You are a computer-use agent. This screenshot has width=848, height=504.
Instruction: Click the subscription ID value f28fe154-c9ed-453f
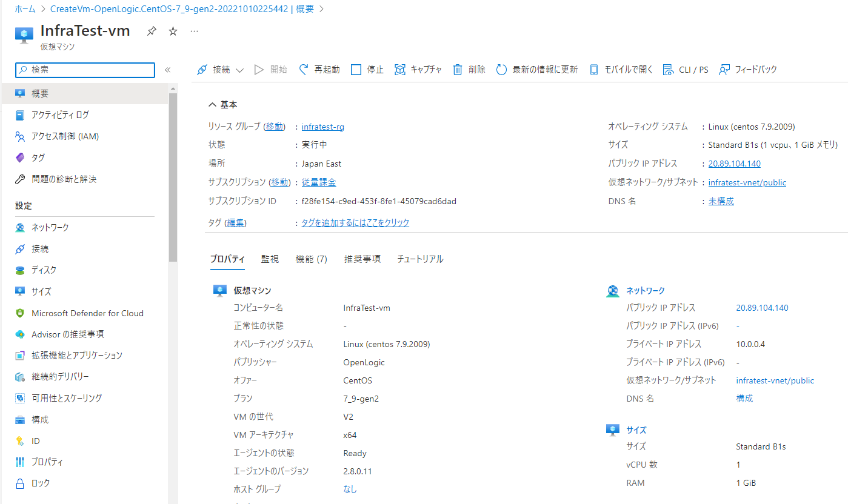coord(379,201)
